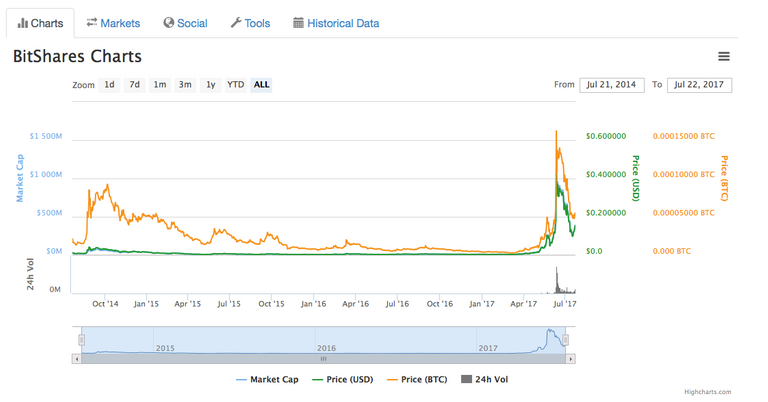768x402 pixels.
Task: Open the Tools tab
Action: pyautogui.click(x=250, y=23)
